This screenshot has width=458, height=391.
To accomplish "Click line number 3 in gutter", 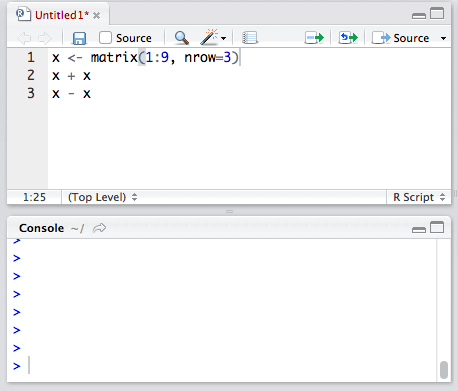I will [31, 93].
